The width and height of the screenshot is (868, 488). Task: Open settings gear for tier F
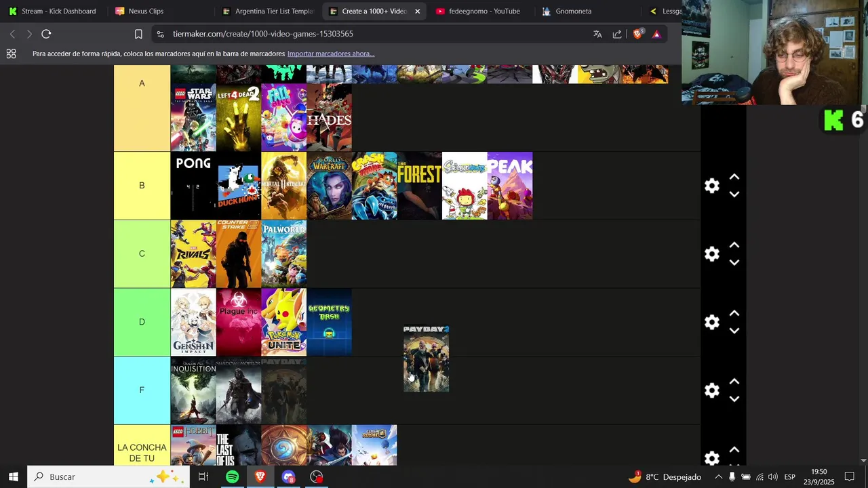click(711, 390)
